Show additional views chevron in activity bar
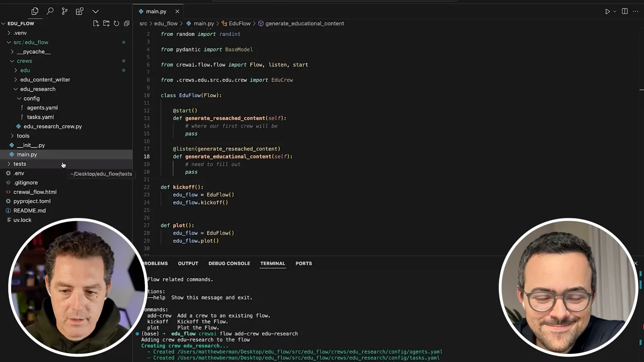 [95, 11]
